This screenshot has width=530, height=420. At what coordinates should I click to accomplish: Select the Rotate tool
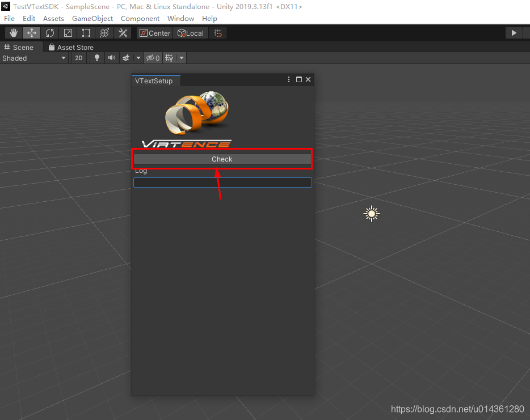(49, 32)
